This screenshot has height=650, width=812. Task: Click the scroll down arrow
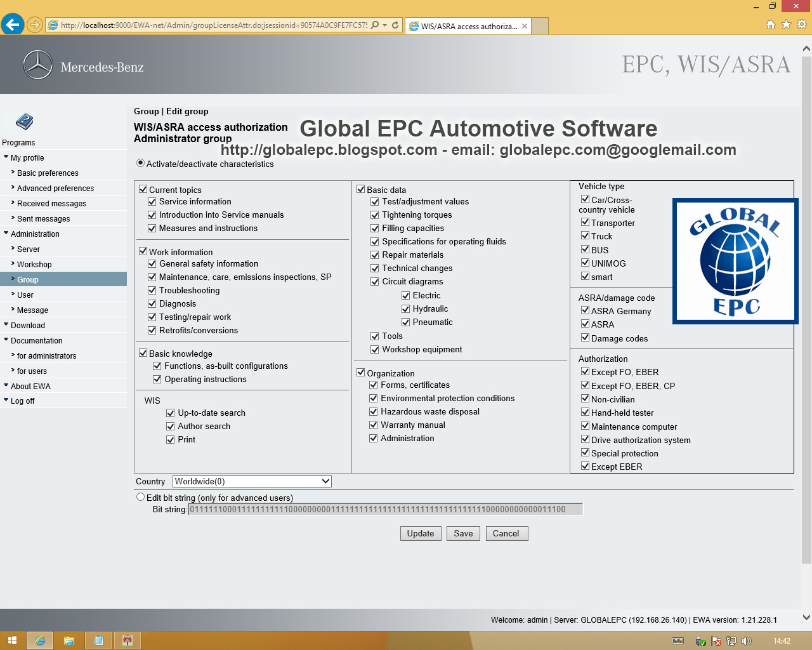(806, 617)
